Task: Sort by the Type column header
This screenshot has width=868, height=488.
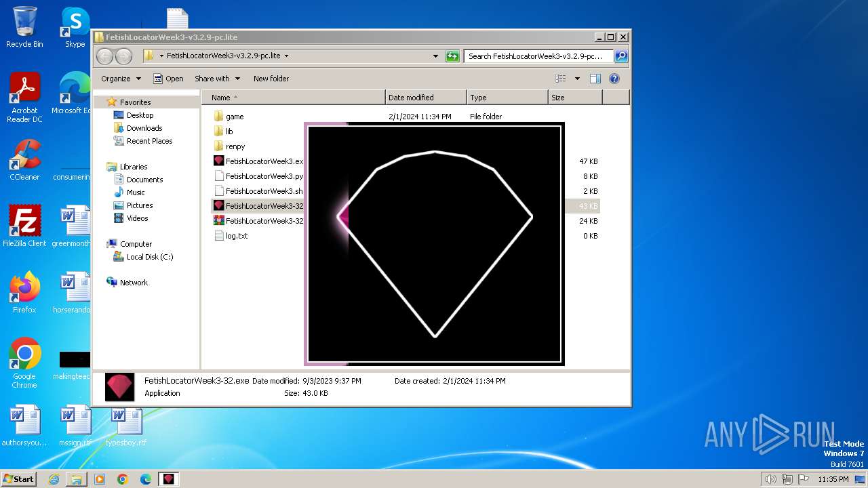Action: click(507, 98)
